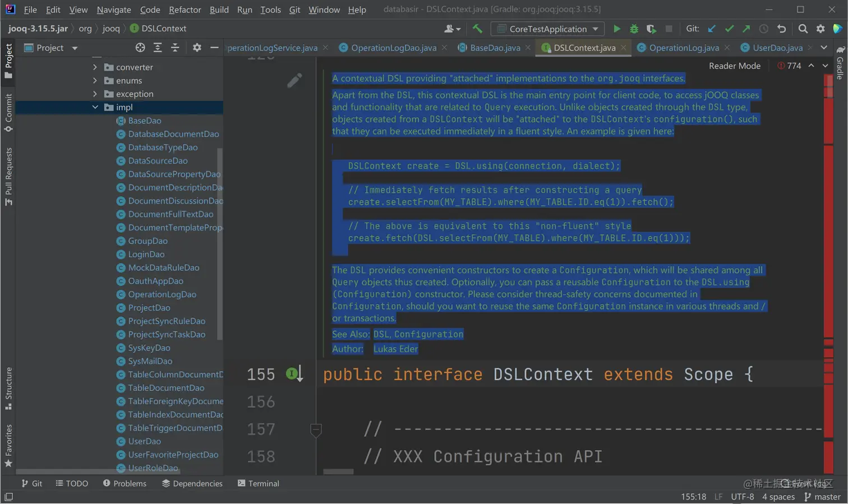Open the user account dropdown icon
The height and width of the screenshot is (504, 848).
pos(452,29)
